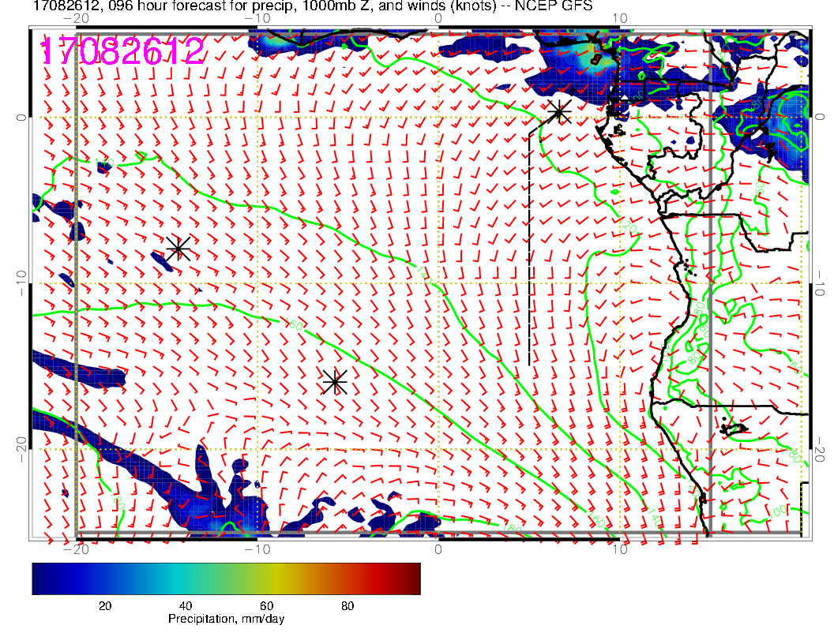Screen dimensions: 834x644
Task: Click the colorbar tick label 20
Action: [x=105, y=606]
